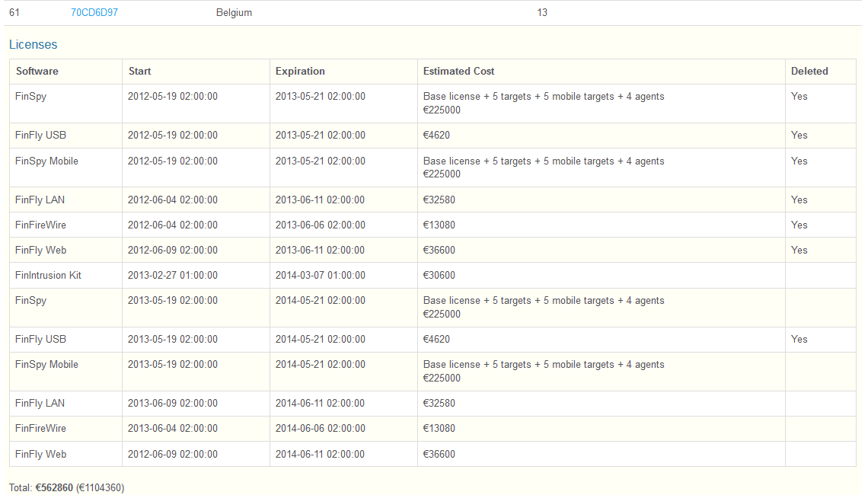The image size is (868, 495).
Task: Click start date 2013-02-27 01:00:00
Action: (173, 275)
